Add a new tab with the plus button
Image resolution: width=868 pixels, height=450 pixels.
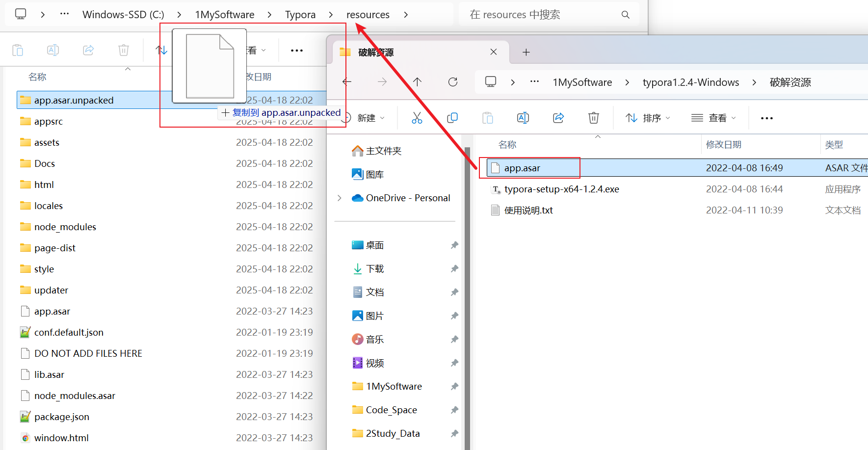click(526, 52)
